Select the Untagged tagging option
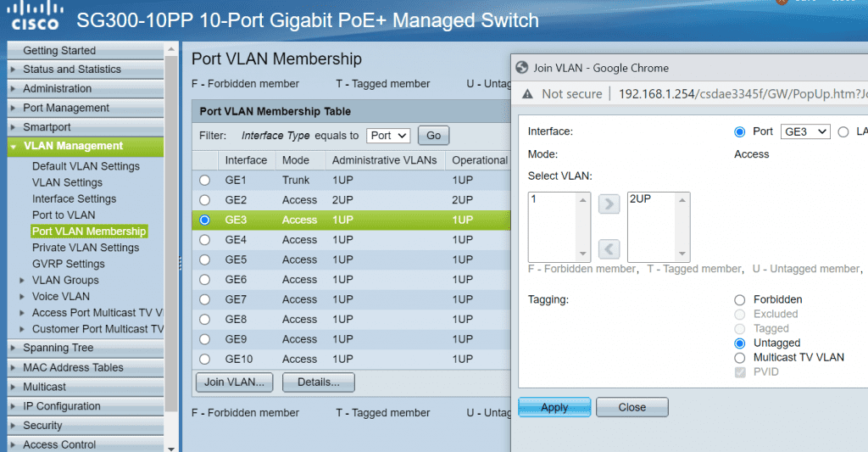This screenshot has height=452, width=868. (x=739, y=343)
